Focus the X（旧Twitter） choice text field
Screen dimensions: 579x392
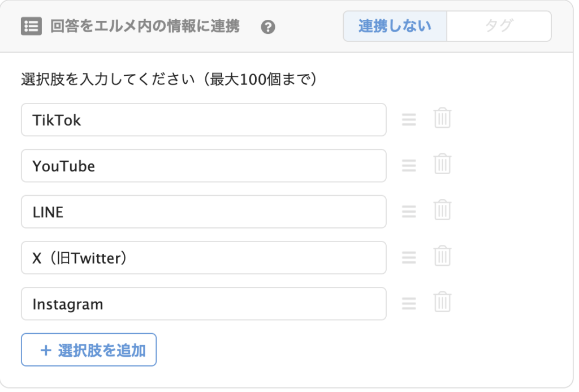pos(204,258)
